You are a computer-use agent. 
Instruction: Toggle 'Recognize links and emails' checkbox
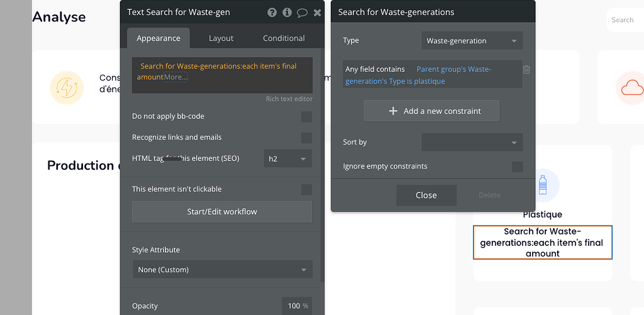pos(306,138)
